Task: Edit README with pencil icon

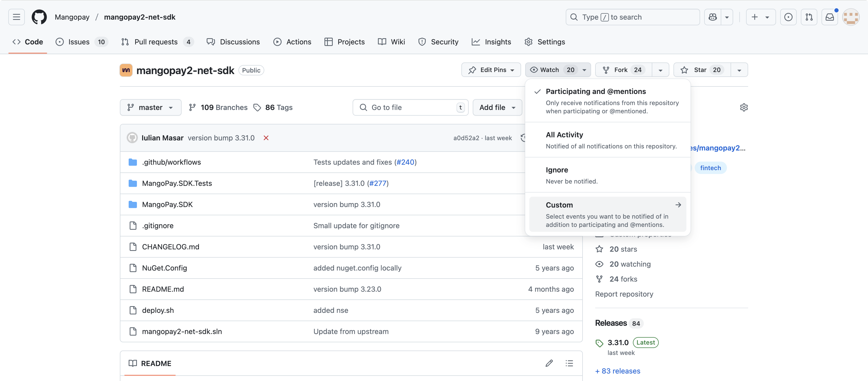Action: tap(549, 363)
